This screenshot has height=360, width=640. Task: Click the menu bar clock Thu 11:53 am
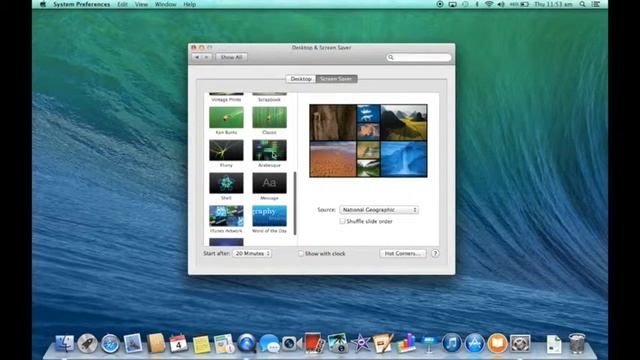coord(553,4)
